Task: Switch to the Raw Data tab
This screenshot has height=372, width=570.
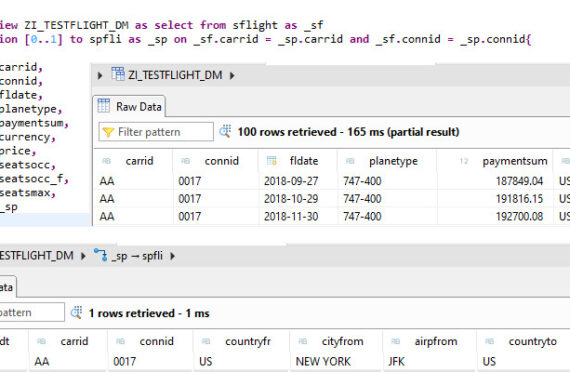Action: click(129, 107)
